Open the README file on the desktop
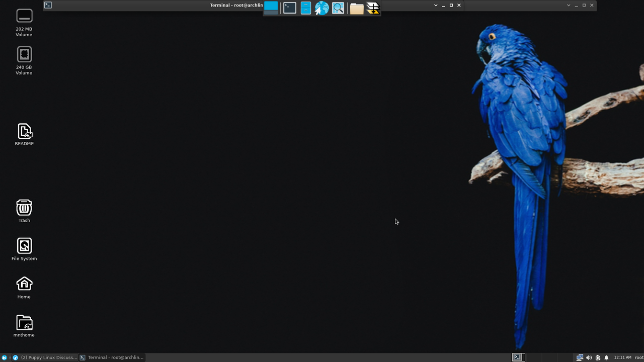 24,132
